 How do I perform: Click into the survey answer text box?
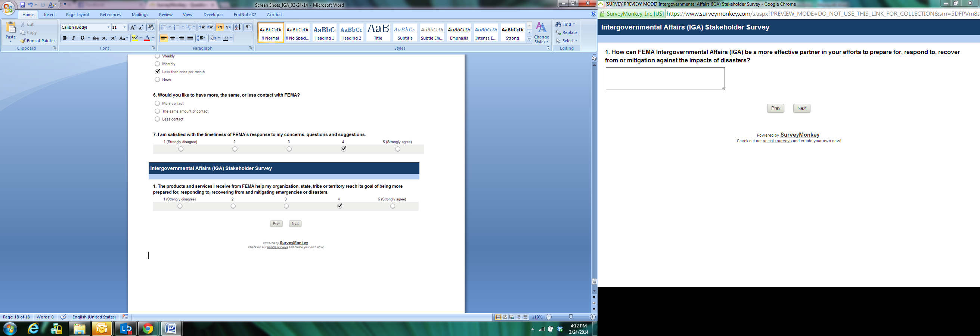665,79
